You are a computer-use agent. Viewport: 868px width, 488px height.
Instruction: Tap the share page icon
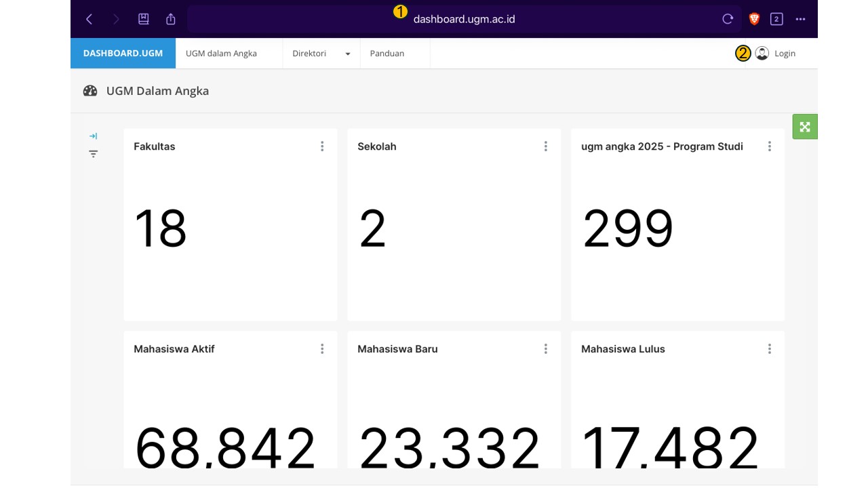171,19
